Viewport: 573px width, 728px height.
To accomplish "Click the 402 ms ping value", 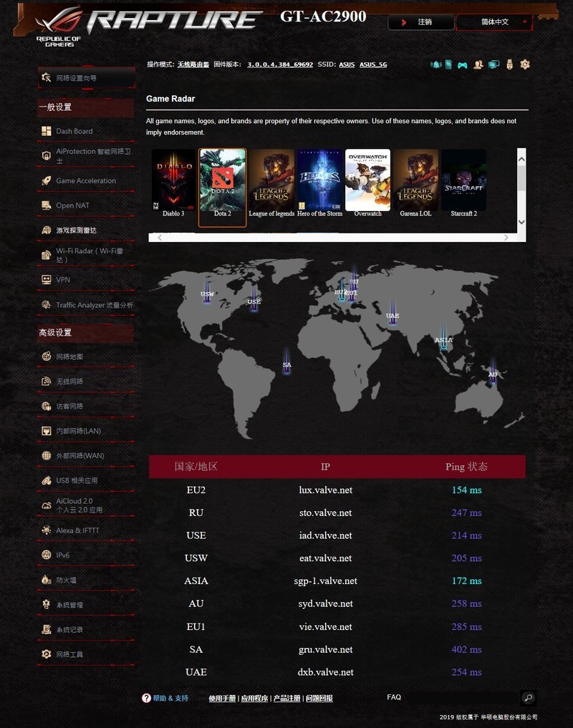I will [x=466, y=649].
